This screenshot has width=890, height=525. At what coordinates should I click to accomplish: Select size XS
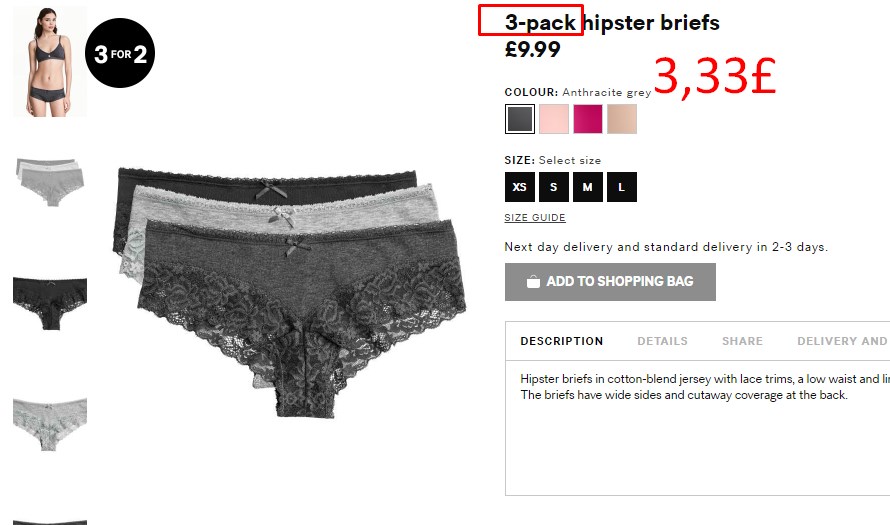519,187
